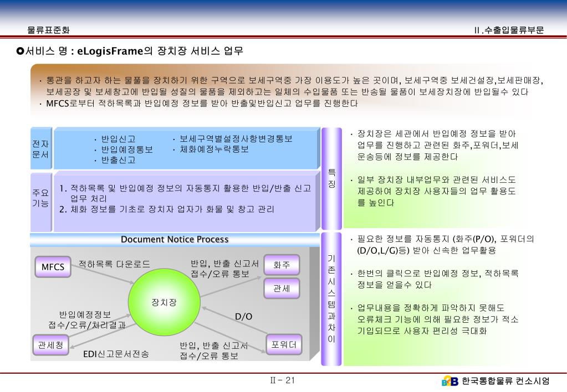Click the B2B logo icon in footer
567x392 pixels.
(450, 381)
